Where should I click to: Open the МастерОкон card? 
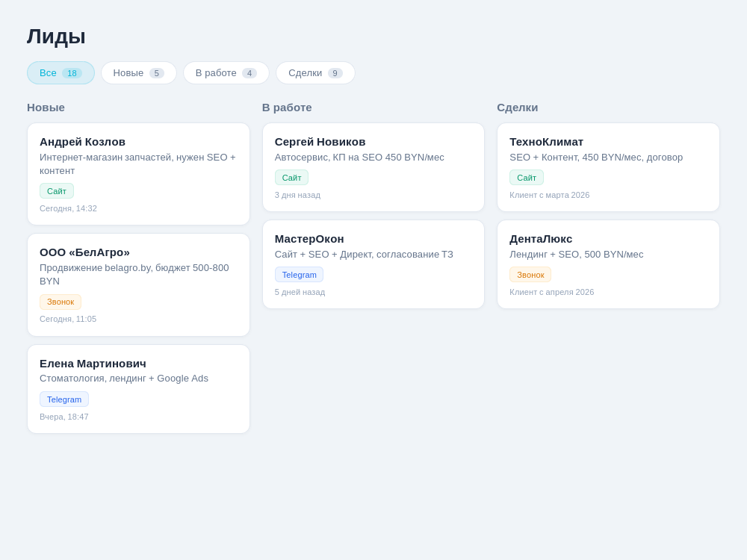click(x=373, y=264)
